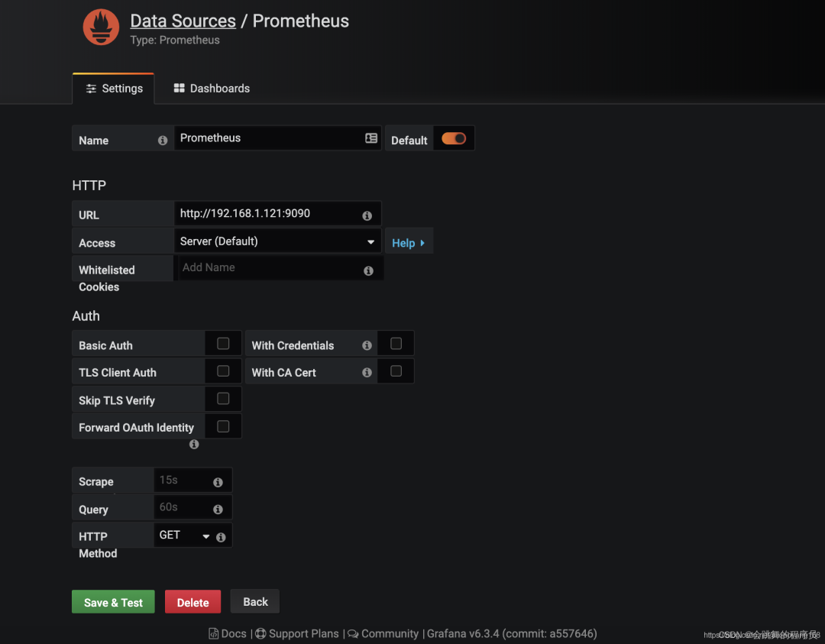The image size is (825, 644).
Task: Click the Query timeout info icon
Action: [218, 510]
